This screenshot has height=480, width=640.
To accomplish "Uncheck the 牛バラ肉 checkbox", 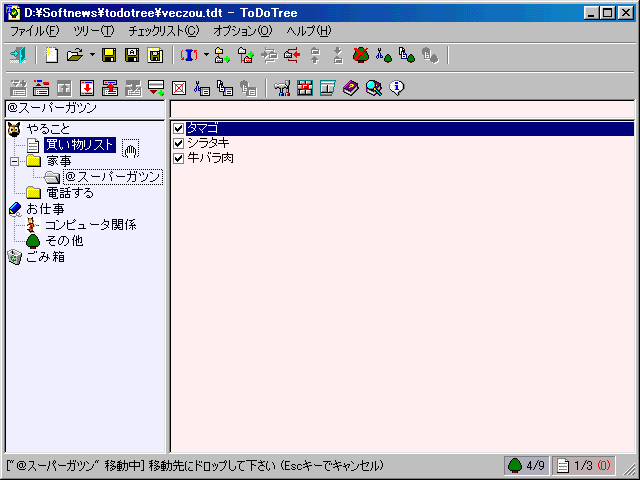I will [178, 158].
